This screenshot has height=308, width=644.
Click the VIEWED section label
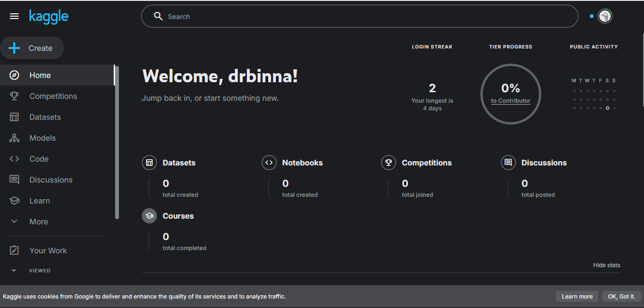click(39, 270)
